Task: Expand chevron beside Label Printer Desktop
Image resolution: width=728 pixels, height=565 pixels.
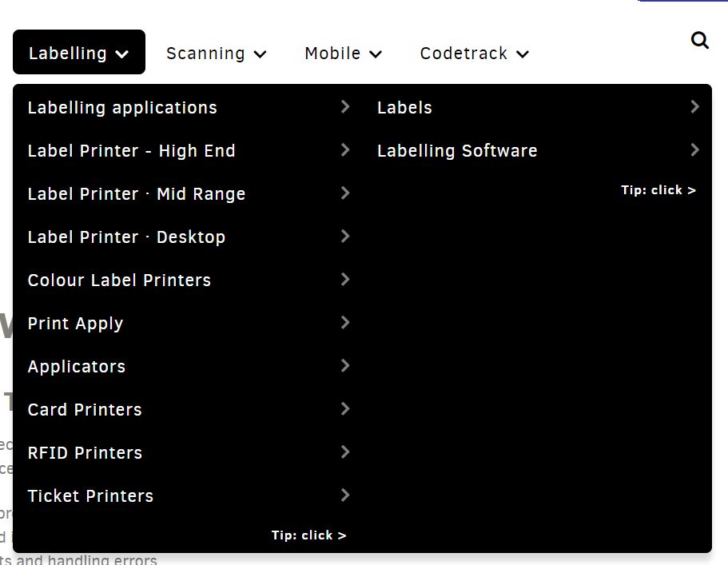Action: point(345,237)
